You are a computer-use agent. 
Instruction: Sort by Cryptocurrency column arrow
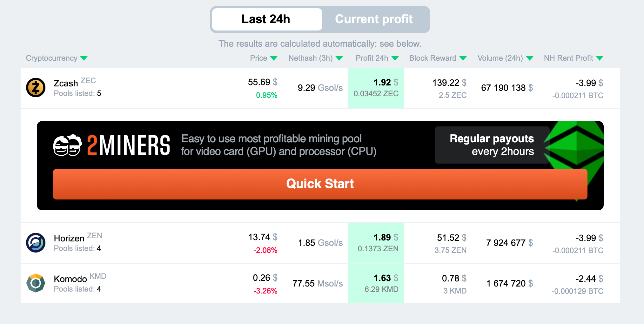pos(84,58)
